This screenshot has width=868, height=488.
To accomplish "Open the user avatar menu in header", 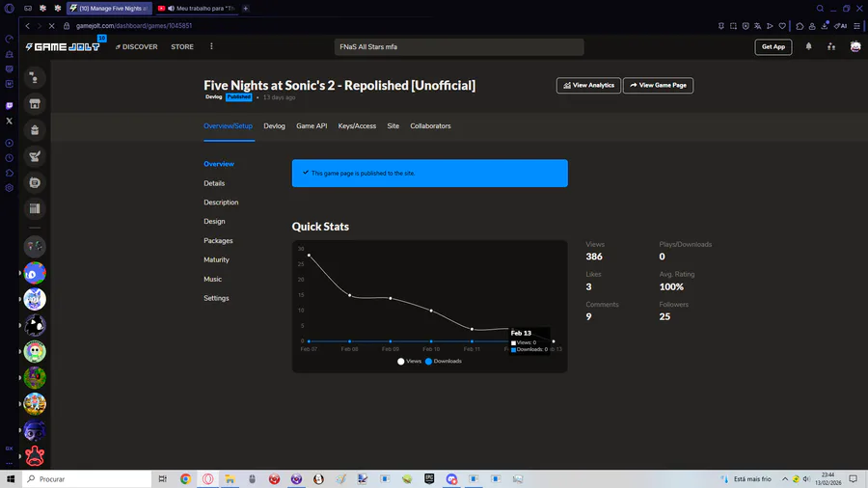I will click(855, 47).
